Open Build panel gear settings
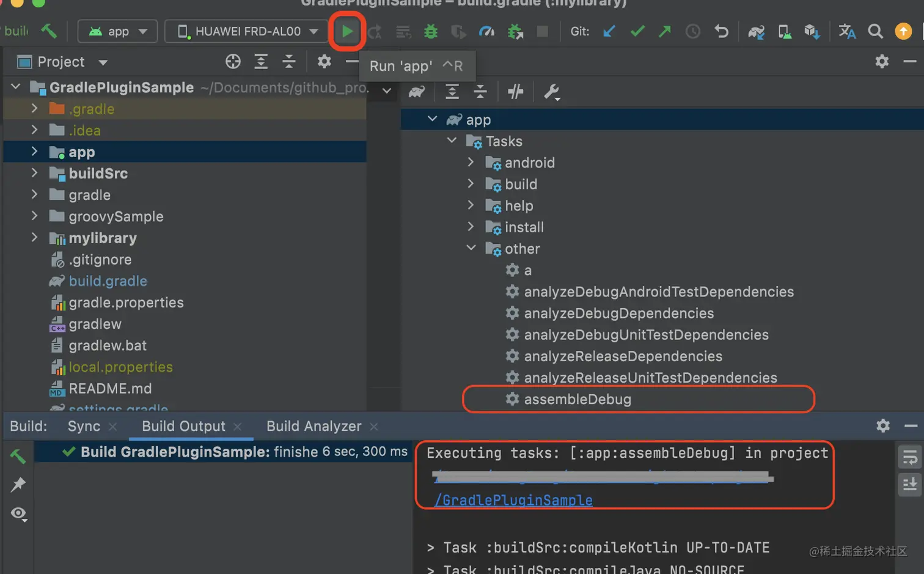This screenshot has height=574, width=924. pyautogui.click(x=883, y=425)
